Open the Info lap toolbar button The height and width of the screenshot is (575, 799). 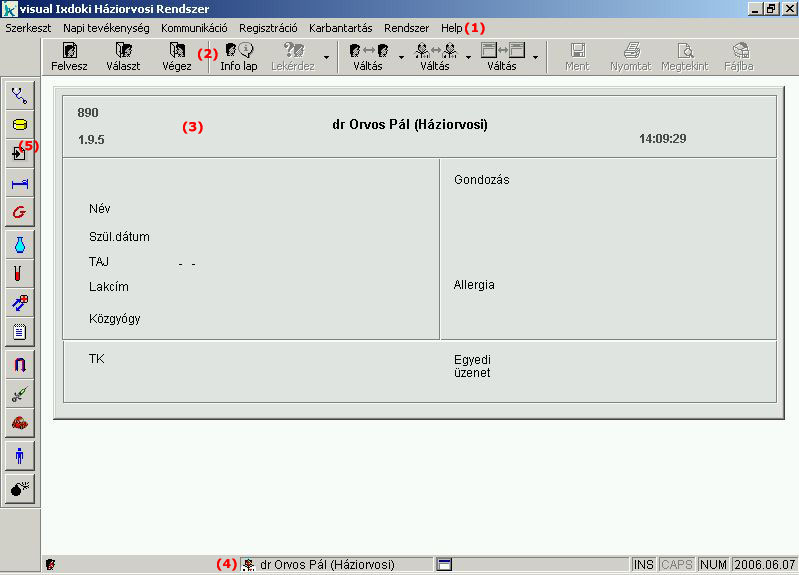click(238, 57)
